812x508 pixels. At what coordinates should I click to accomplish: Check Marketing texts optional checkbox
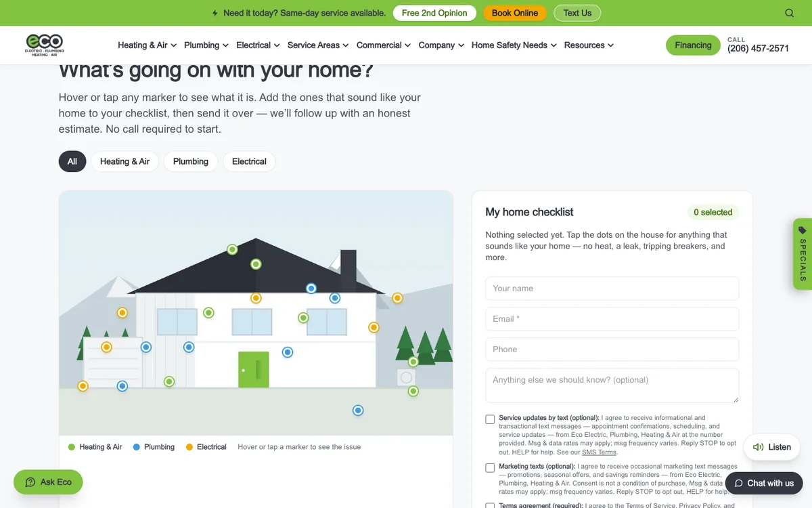pyautogui.click(x=490, y=468)
